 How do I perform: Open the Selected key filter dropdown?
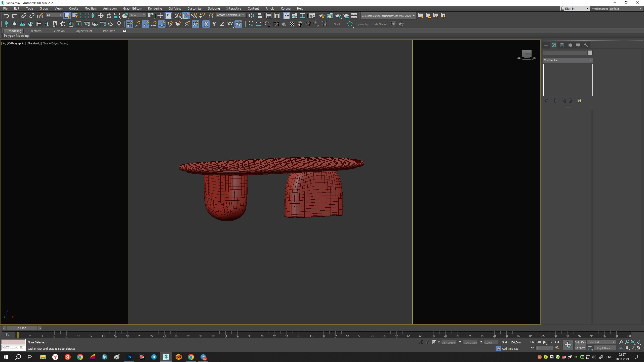pos(601,342)
